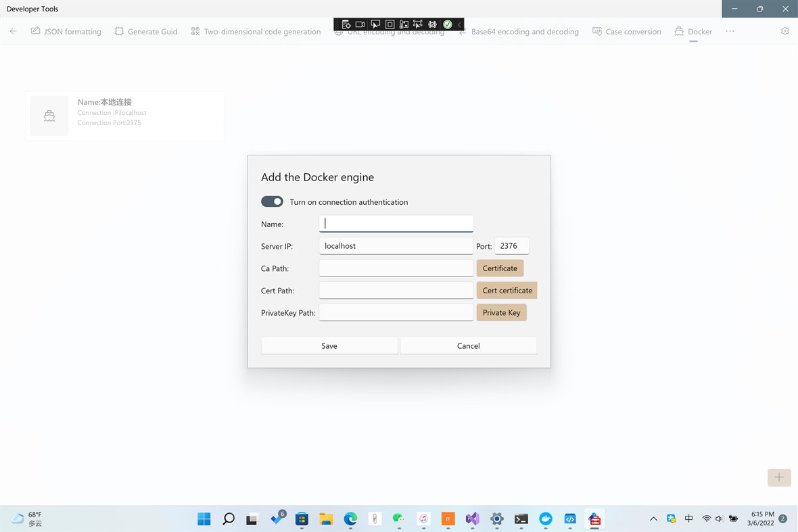Click into the PrivateKey Path text box
798x532 pixels.
click(x=396, y=313)
